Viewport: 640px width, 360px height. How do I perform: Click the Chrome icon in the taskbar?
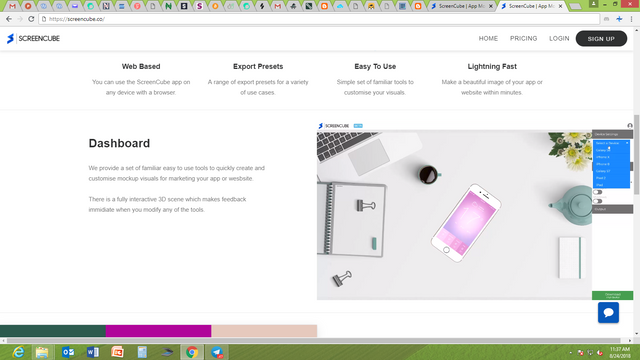point(192,352)
